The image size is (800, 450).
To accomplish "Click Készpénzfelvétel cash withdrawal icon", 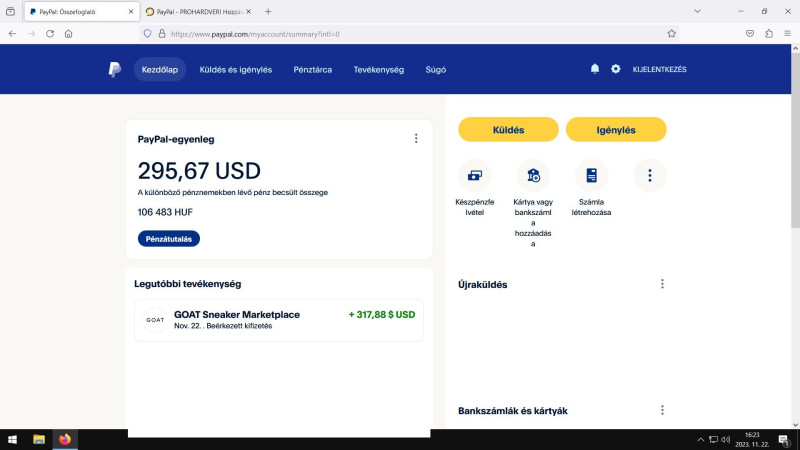I will [x=475, y=176].
